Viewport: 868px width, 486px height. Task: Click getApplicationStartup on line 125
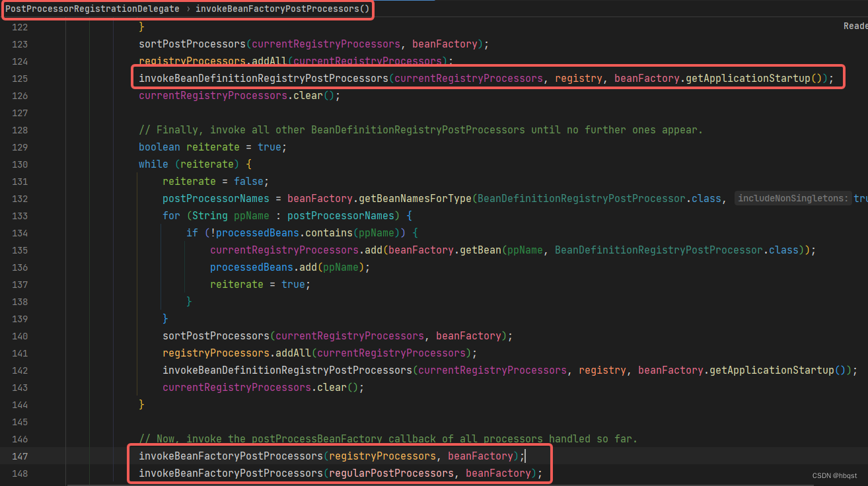point(747,79)
